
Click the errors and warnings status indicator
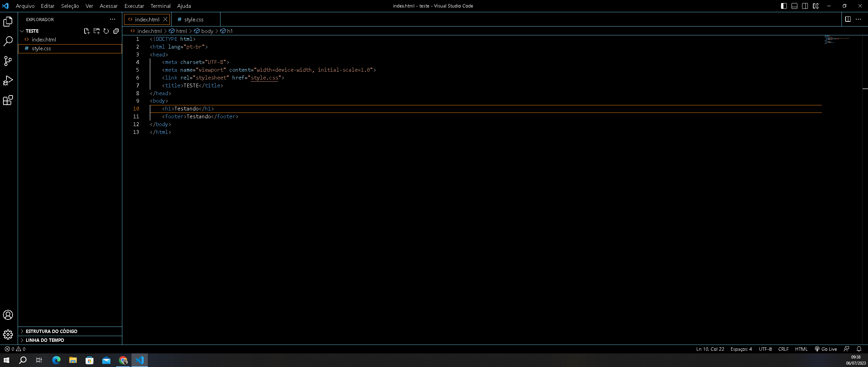(x=15, y=349)
